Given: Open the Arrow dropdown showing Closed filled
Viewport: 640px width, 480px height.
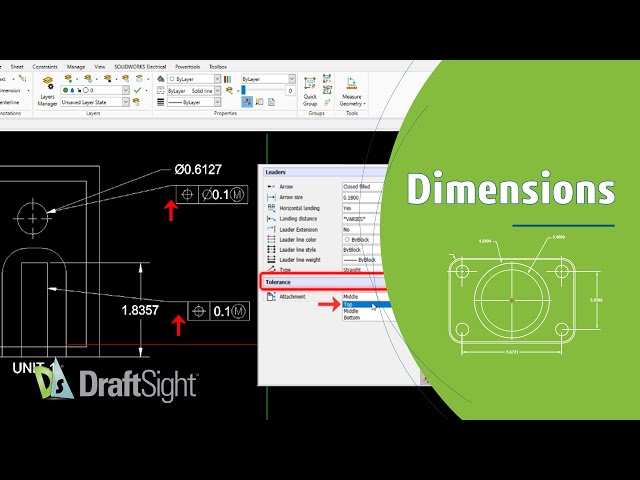Looking at the screenshot, I should point(363,187).
